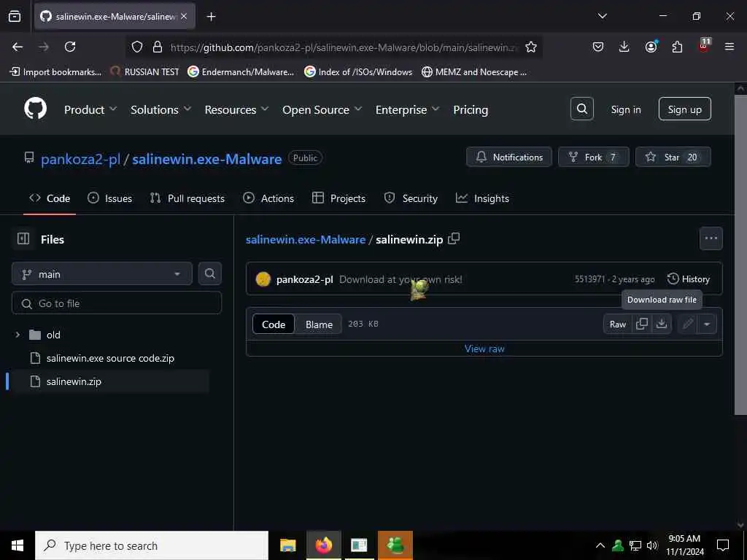Show hidden system tray icons
The image size is (747, 560).
point(600,545)
